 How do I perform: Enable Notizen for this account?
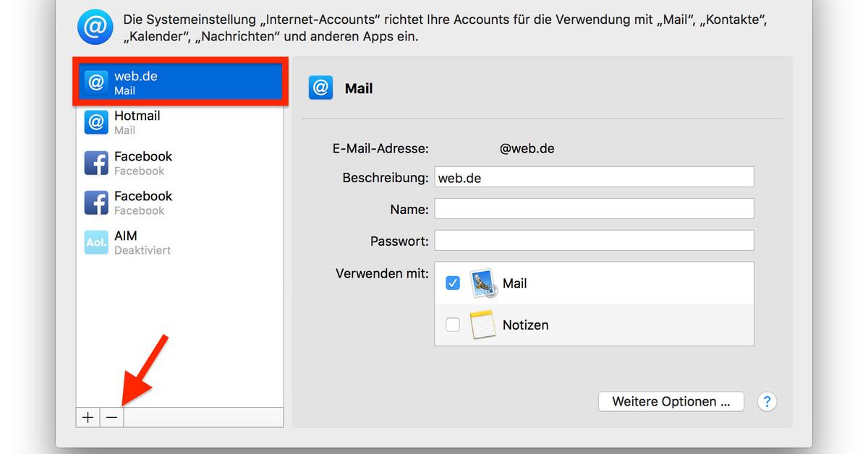452,324
